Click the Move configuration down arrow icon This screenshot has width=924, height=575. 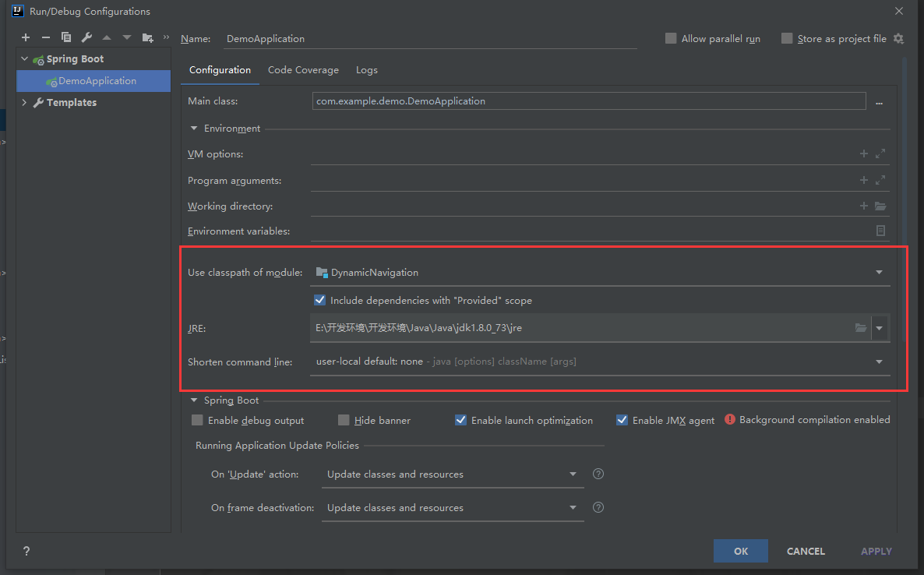[126, 37]
